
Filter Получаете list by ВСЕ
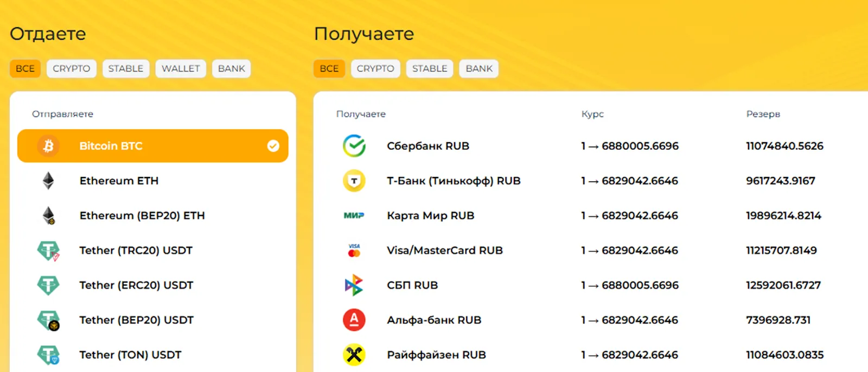tap(329, 68)
